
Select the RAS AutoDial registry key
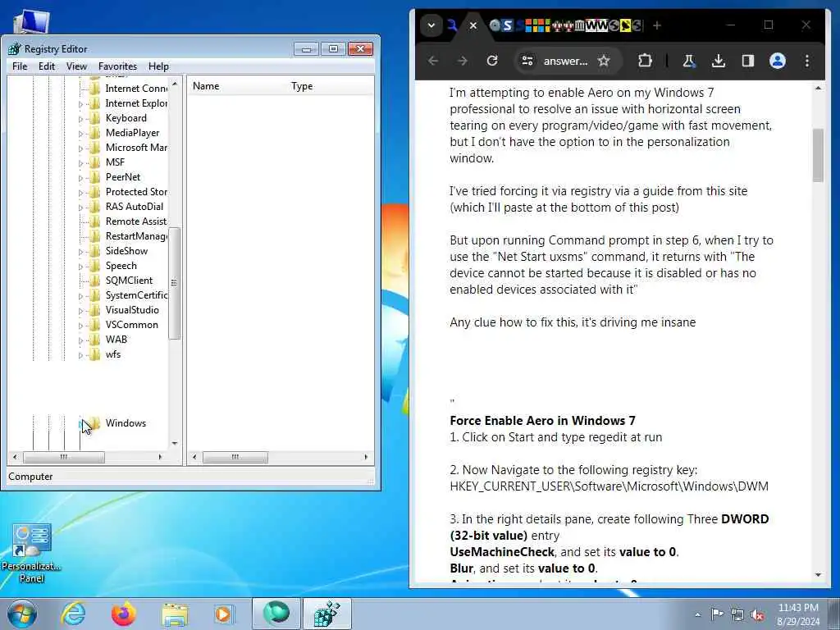(134, 206)
